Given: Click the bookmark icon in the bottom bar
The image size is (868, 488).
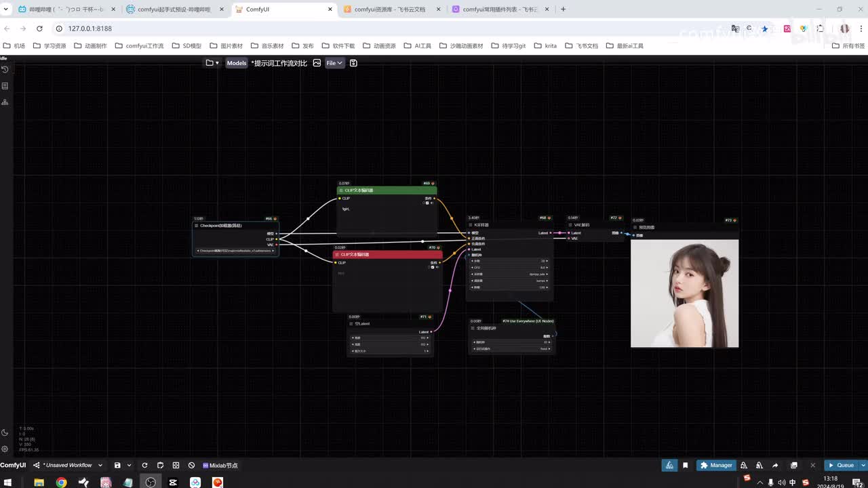Looking at the screenshot, I should (686, 466).
